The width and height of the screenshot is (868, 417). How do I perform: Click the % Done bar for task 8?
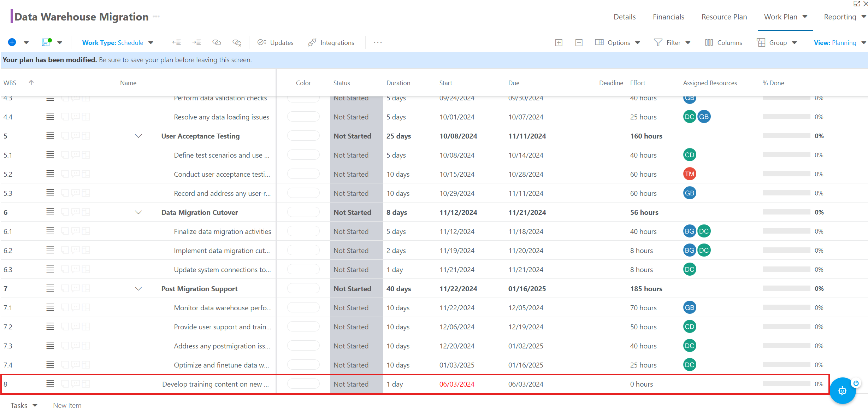[x=786, y=384]
